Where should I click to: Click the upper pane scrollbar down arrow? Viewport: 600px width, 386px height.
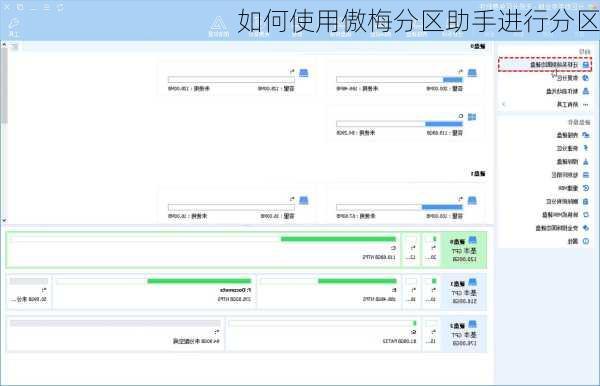4,220
